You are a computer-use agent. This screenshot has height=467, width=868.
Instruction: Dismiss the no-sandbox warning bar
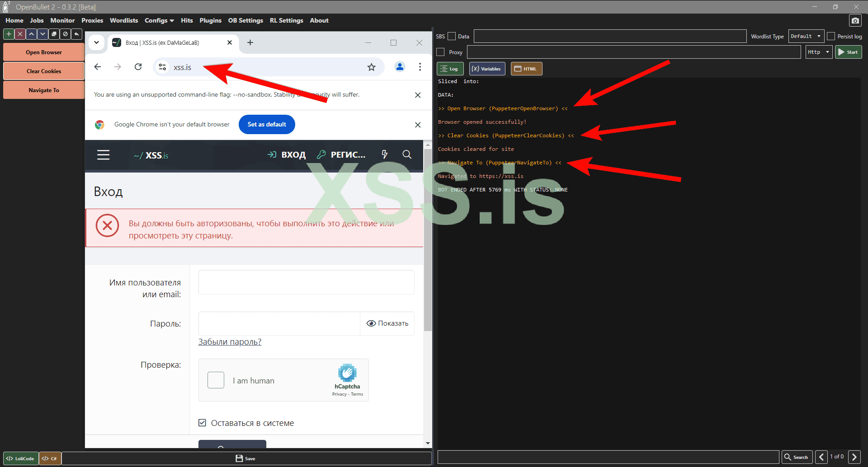(x=418, y=95)
